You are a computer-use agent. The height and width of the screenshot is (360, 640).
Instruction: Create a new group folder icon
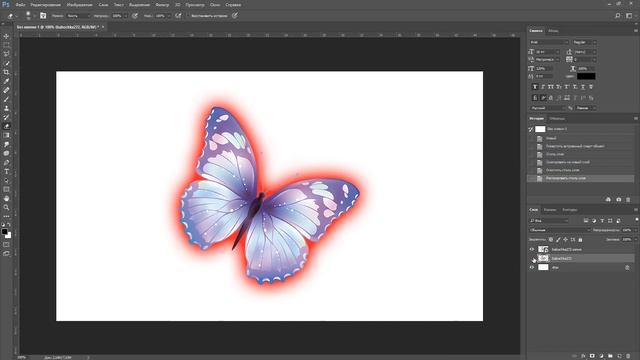(x=610, y=356)
